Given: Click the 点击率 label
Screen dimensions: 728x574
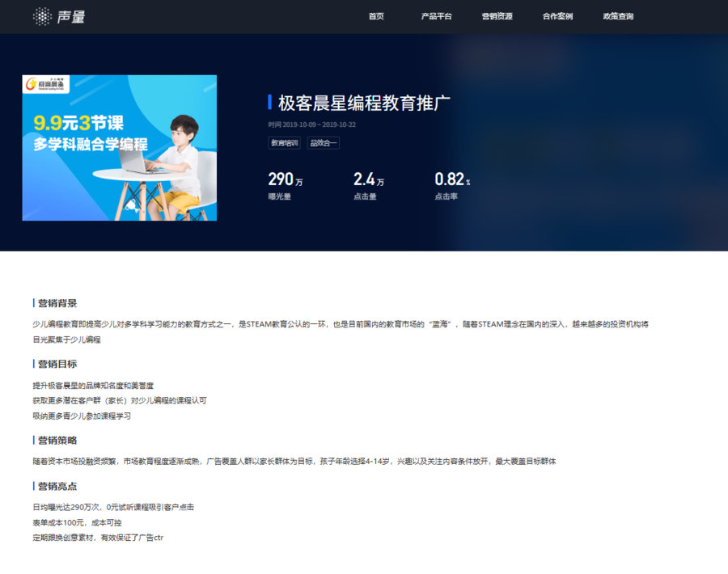Looking at the screenshot, I should coord(447,196).
